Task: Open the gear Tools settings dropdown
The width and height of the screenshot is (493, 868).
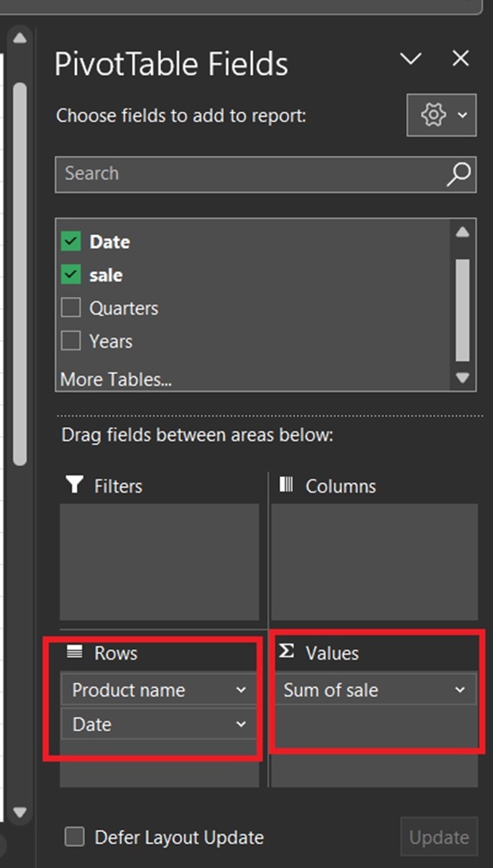Action: click(x=441, y=115)
